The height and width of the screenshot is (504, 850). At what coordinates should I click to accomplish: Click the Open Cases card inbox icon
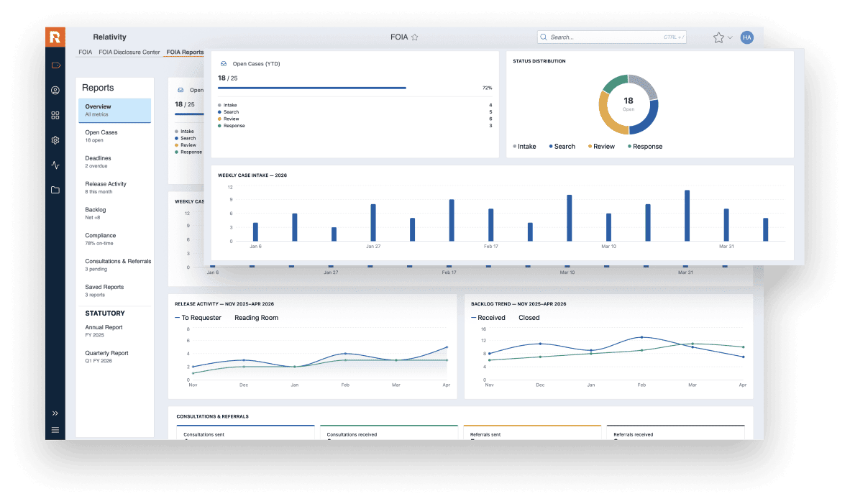224,64
